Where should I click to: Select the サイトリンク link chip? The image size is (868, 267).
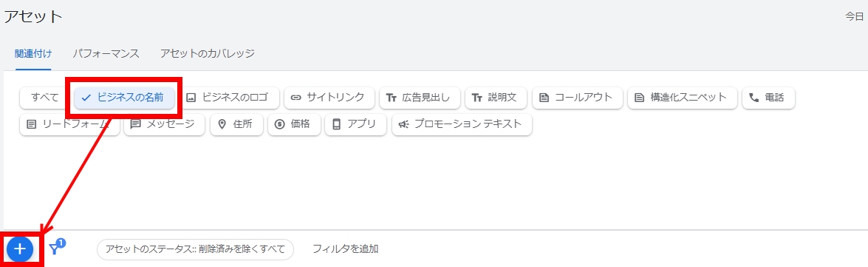[329, 98]
